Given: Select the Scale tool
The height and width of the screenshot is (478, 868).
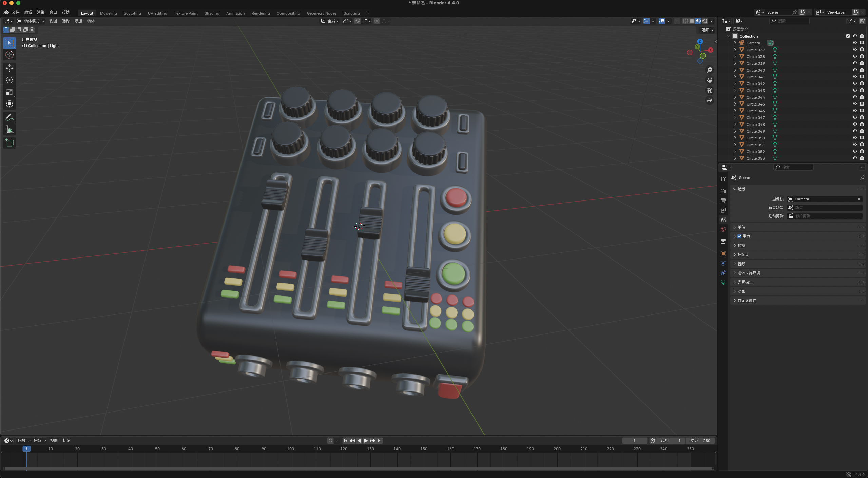Looking at the screenshot, I should tap(9, 92).
